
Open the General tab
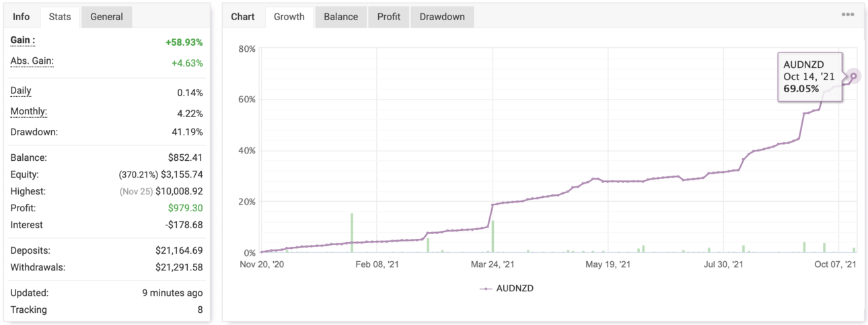coord(107,17)
